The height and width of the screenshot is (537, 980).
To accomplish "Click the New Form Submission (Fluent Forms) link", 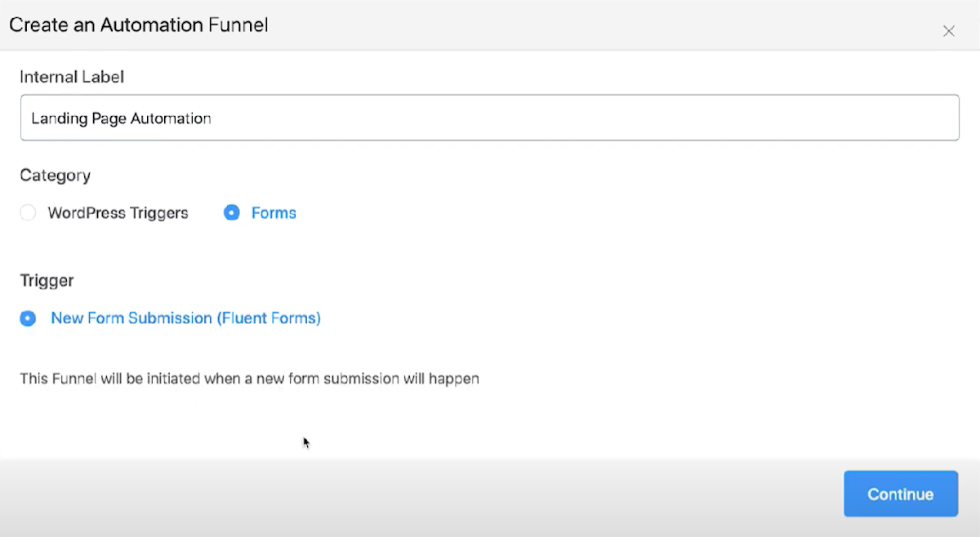I will [185, 318].
